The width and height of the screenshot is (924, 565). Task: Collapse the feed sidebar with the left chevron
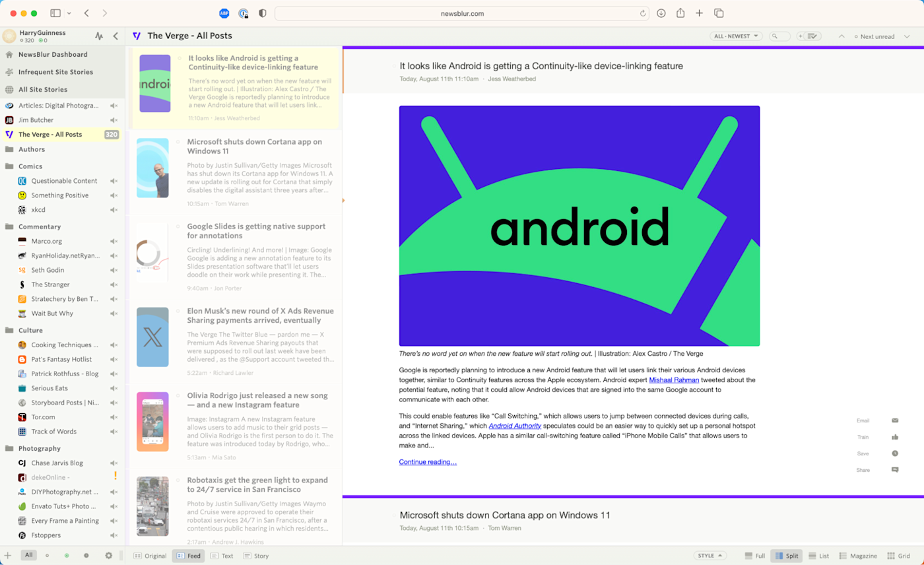click(115, 36)
